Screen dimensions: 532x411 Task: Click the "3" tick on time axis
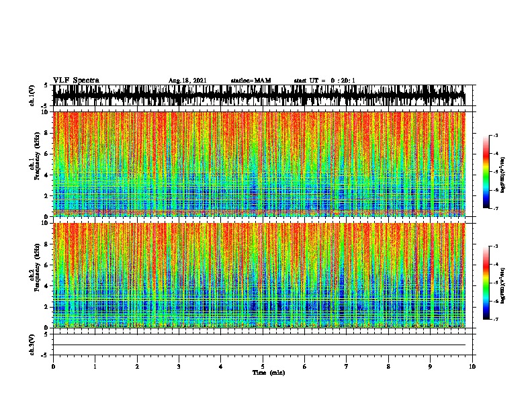[x=179, y=367]
